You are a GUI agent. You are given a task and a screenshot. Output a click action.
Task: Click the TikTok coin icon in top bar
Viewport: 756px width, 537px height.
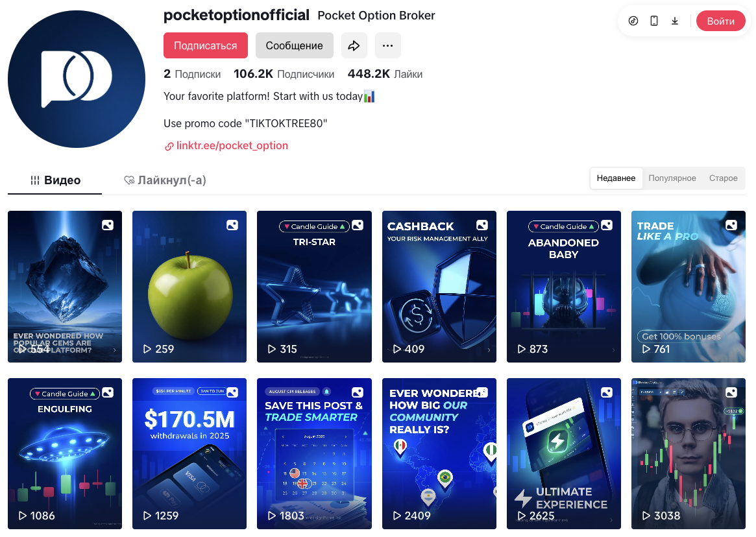(x=633, y=21)
